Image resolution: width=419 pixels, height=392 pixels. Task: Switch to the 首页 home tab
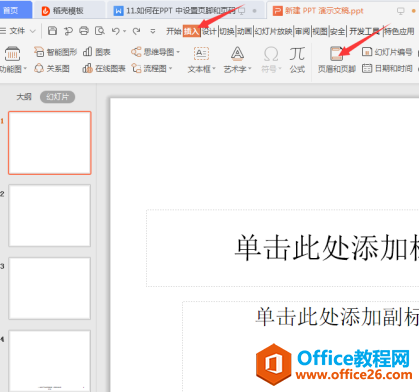coord(15,10)
